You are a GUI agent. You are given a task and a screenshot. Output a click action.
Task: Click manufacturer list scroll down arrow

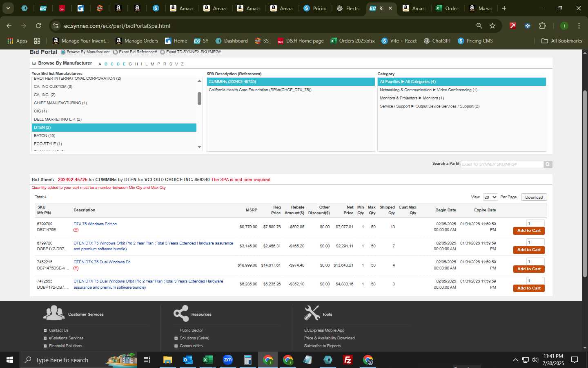tap(199, 147)
